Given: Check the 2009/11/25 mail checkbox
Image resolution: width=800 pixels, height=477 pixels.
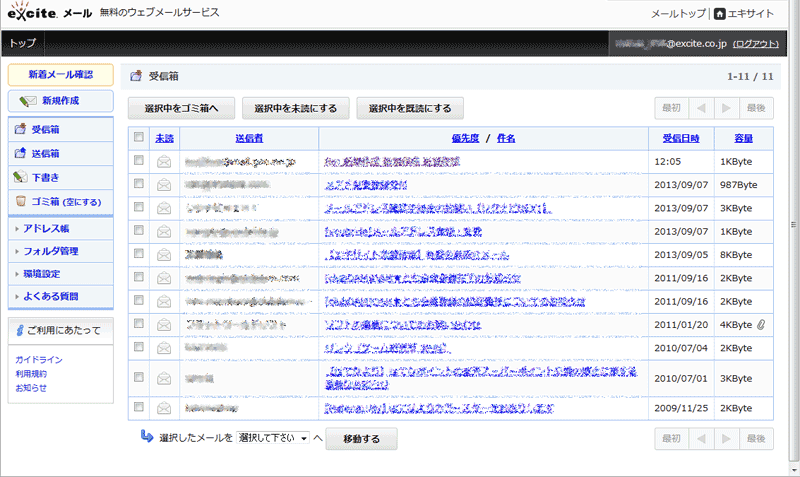Looking at the screenshot, I should (x=139, y=407).
